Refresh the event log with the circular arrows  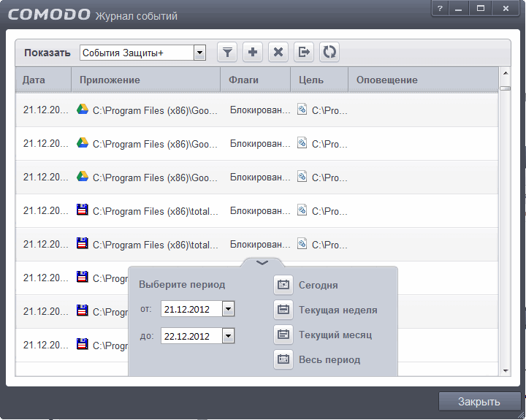point(329,53)
